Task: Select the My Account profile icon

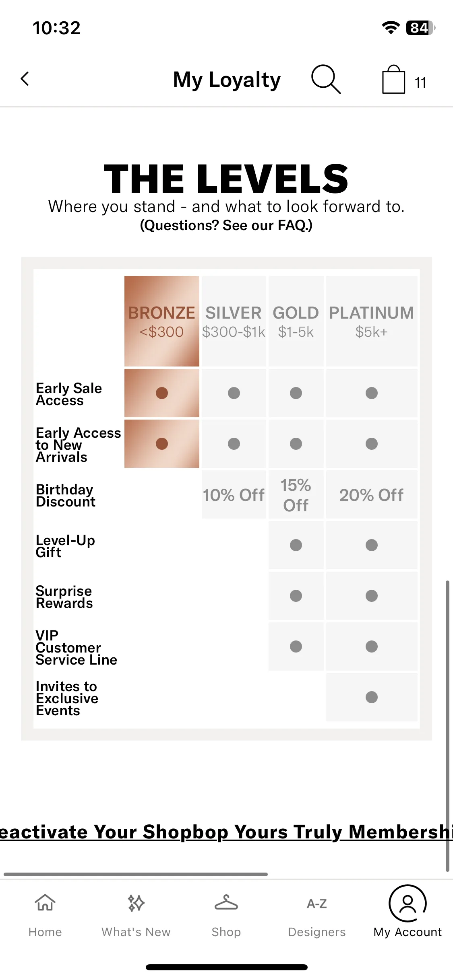Action: [407, 903]
